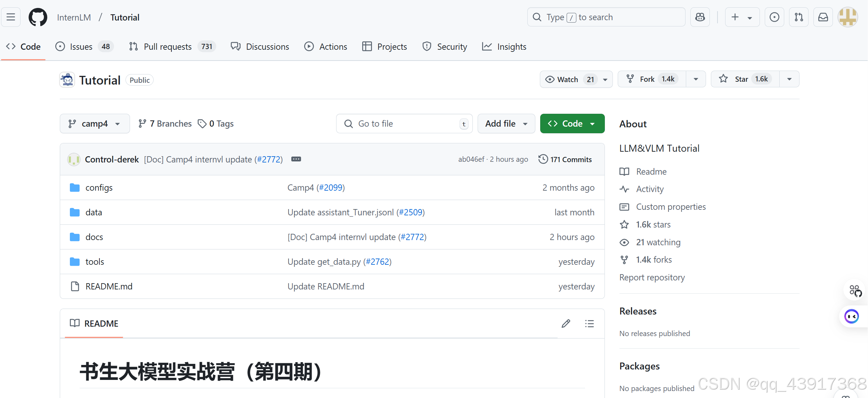The image size is (868, 398).
Task: View commit history via clock icon
Action: click(565, 159)
